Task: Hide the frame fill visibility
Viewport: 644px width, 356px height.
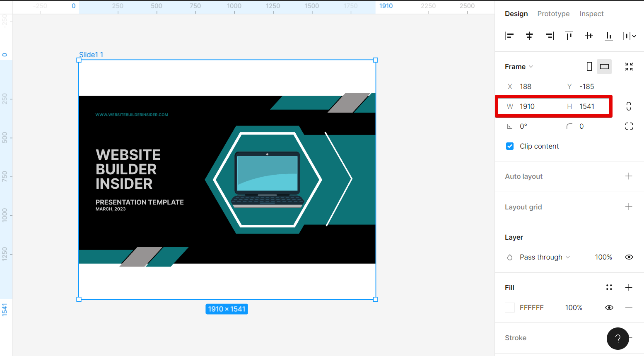Action: [609, 308]
